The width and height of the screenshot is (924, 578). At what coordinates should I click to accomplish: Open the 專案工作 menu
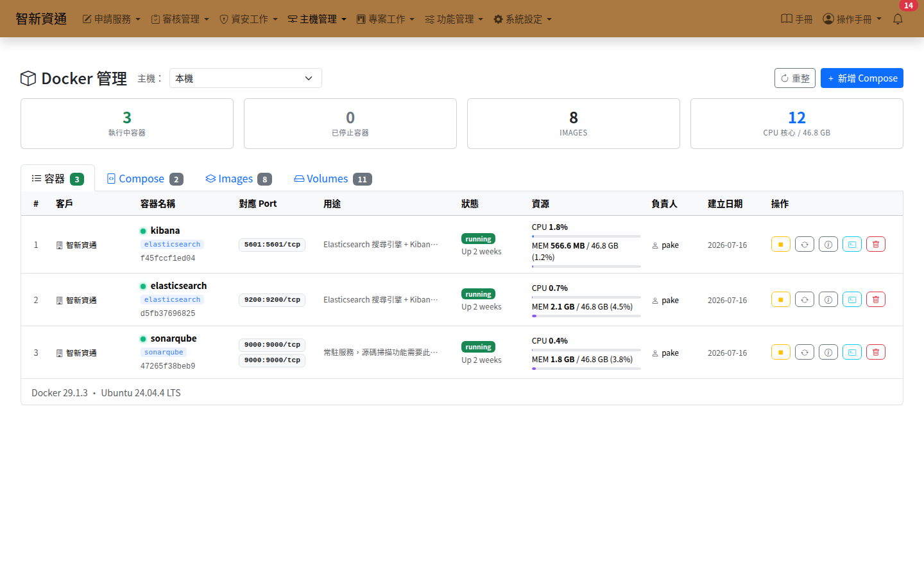click(x=386, y=19)
